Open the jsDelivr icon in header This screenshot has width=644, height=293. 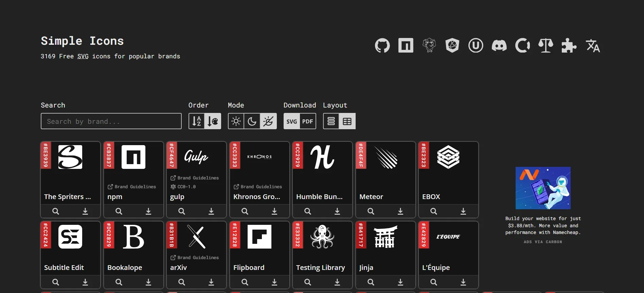452,45
